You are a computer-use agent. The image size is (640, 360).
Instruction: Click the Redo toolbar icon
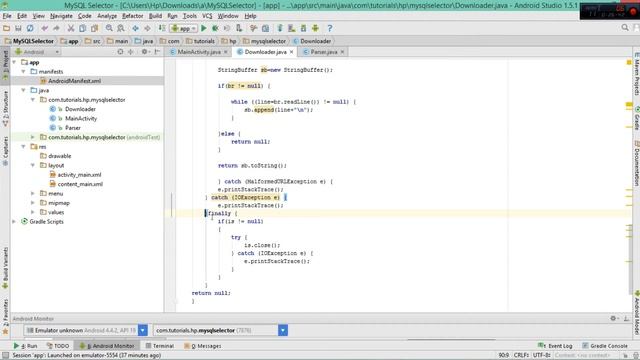(x=56, y=28)
